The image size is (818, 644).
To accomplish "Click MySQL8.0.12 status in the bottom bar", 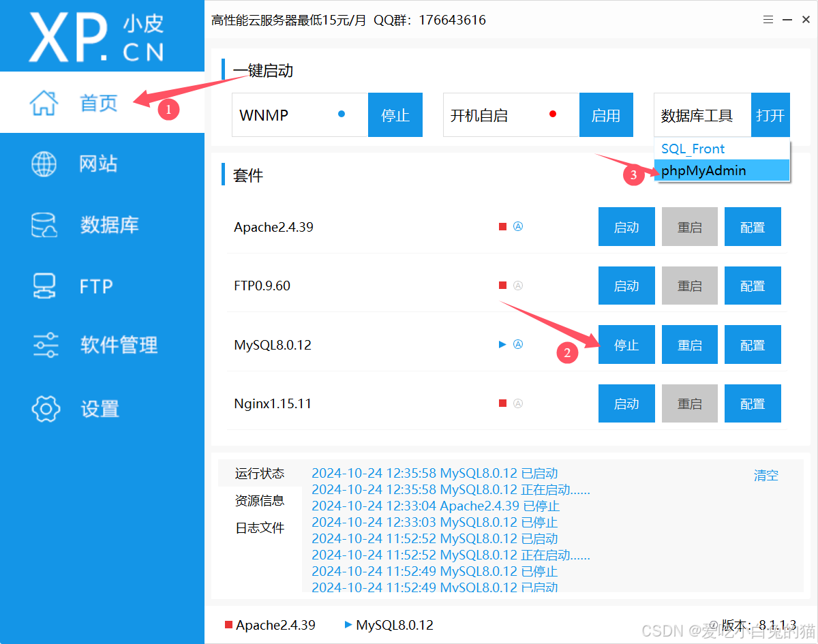I will [389, 625].
